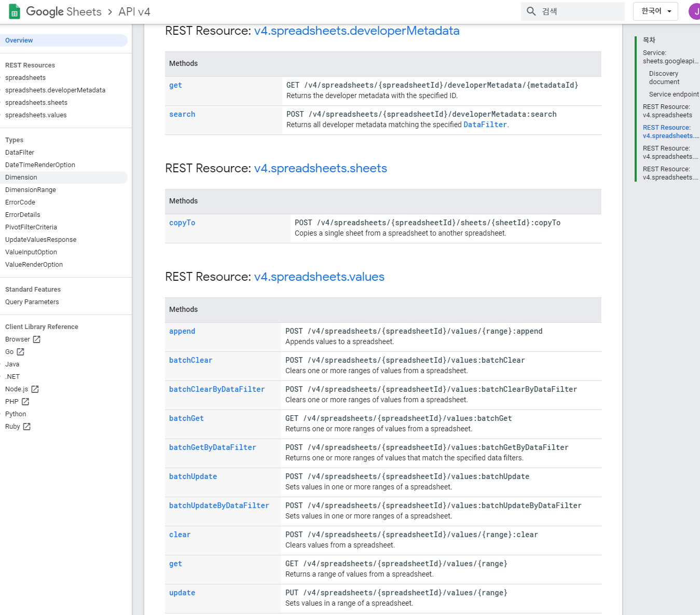Open the PHP external link icon
Screen dimensions: 700x615
click(25, 402)
